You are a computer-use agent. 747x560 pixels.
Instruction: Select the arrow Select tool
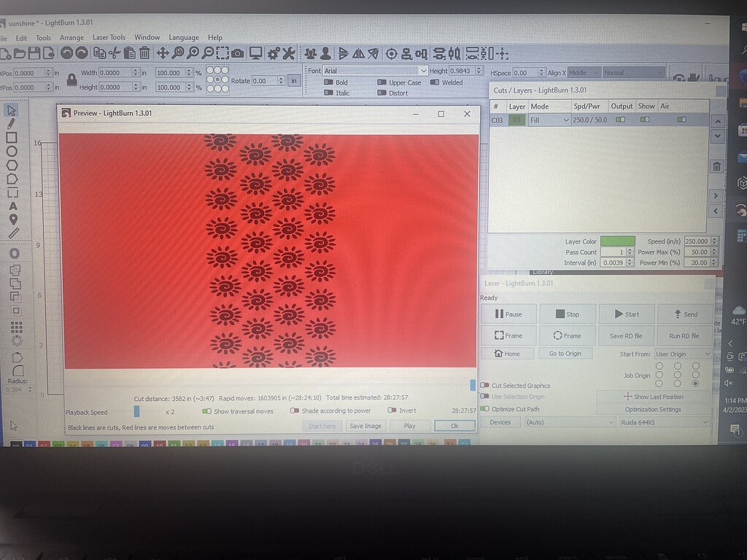tap(12, 111)
